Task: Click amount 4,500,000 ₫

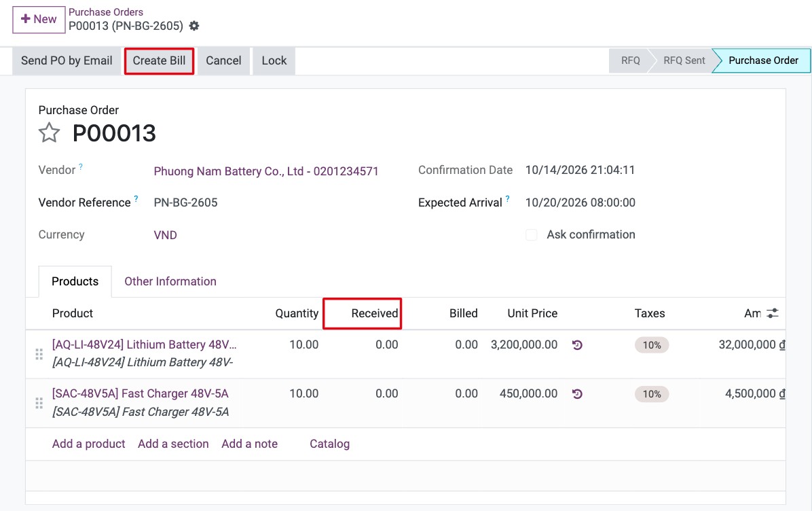Action: coord(755,394)
